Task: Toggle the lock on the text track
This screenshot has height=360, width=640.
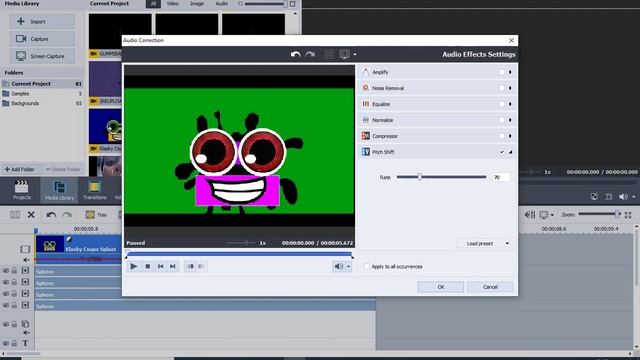Action: coord(14,343)
